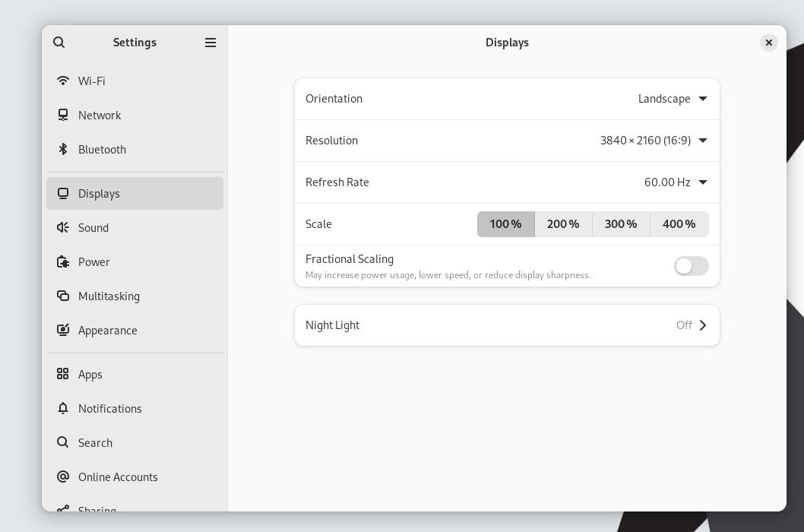
Task: Click the Fractional Scaling description text
Action: pyautogui.click(x=448, y=275)
